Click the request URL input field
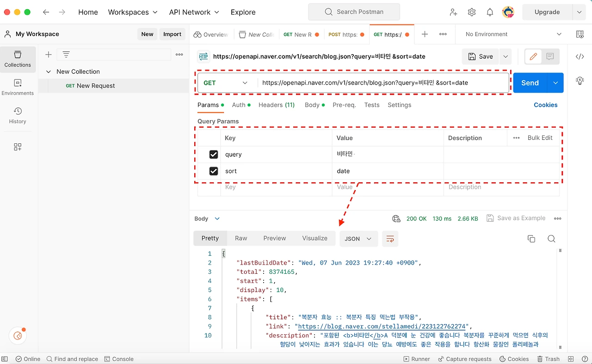Screen dimensions: 592x364 (x=383, y=83)
